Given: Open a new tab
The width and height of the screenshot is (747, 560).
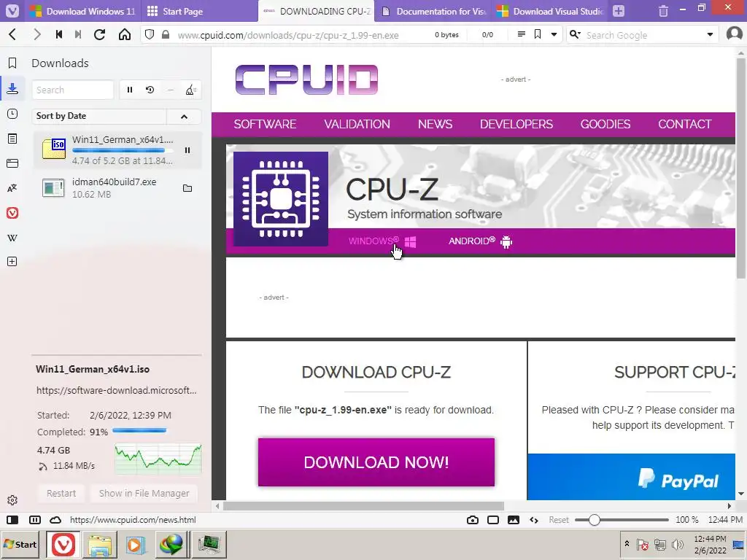Looking at the screenshot, I should (x=619, y=11).
